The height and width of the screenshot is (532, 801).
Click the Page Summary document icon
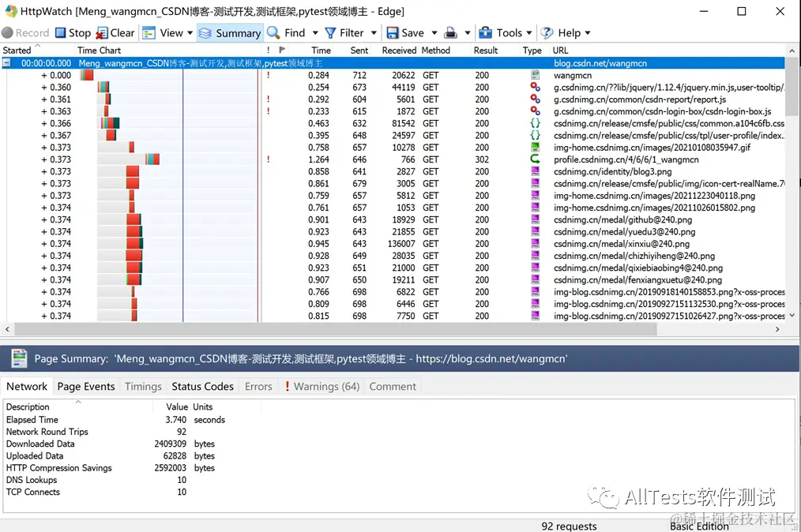20,358
